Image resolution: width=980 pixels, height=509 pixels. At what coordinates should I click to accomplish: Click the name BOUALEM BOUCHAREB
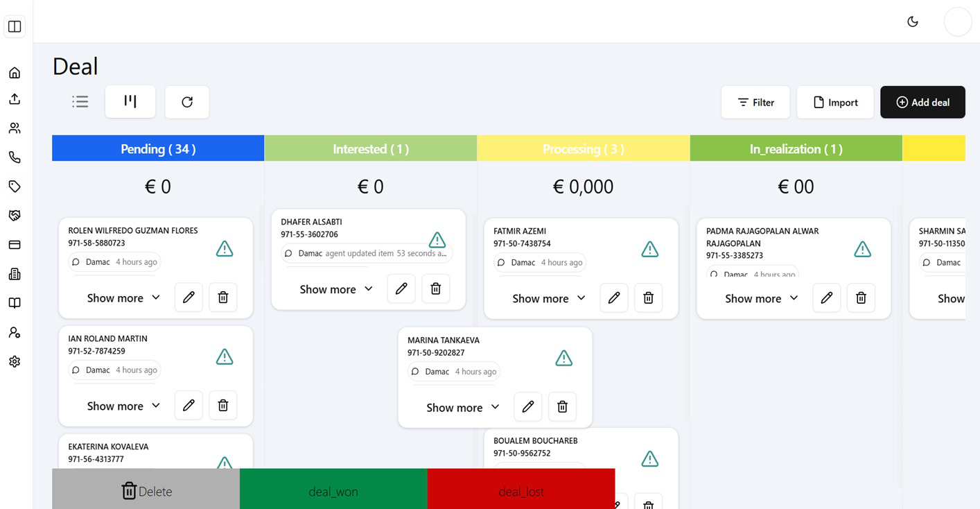pos(535,440)
